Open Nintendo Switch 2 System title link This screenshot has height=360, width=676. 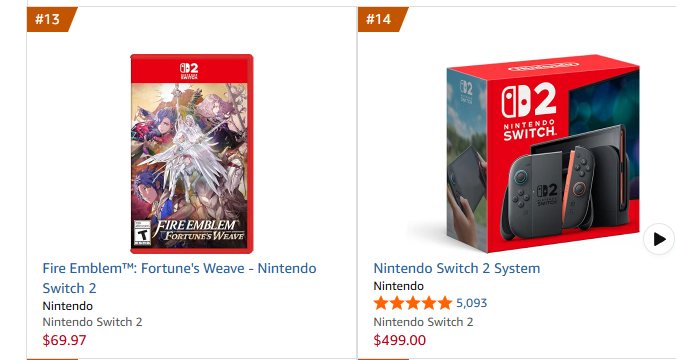click(457, 268)
